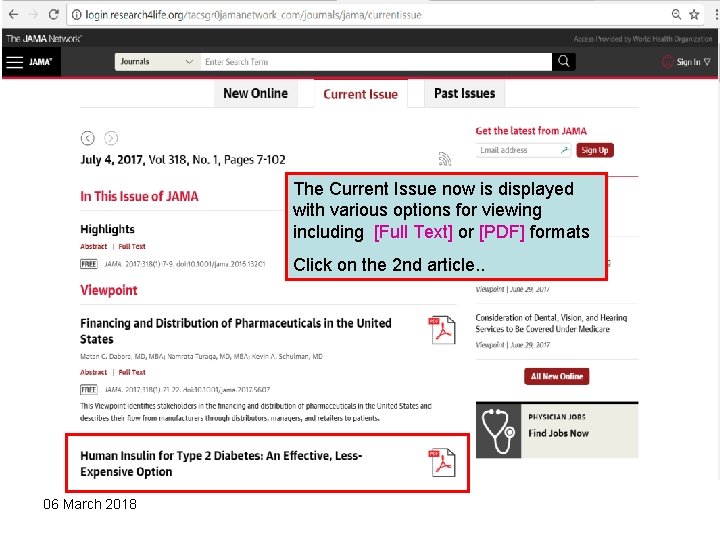
Task: Open the Highlights Full Text link
Action: point(132,247)
